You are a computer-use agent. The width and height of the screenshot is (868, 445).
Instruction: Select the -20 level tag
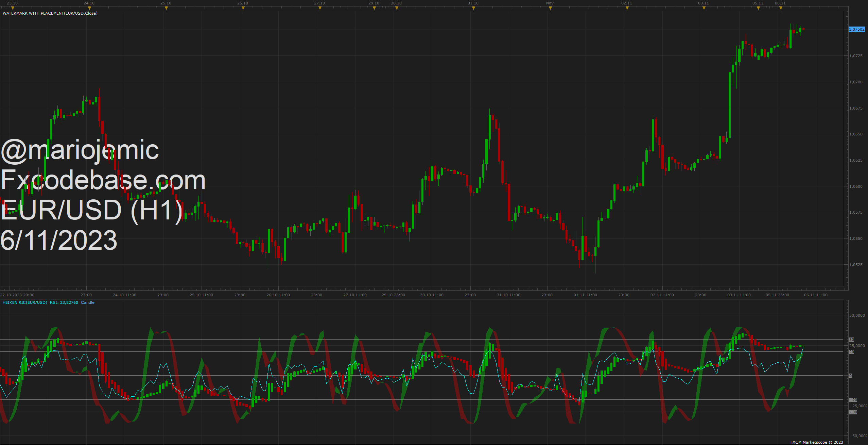click(x=853, y=400)
